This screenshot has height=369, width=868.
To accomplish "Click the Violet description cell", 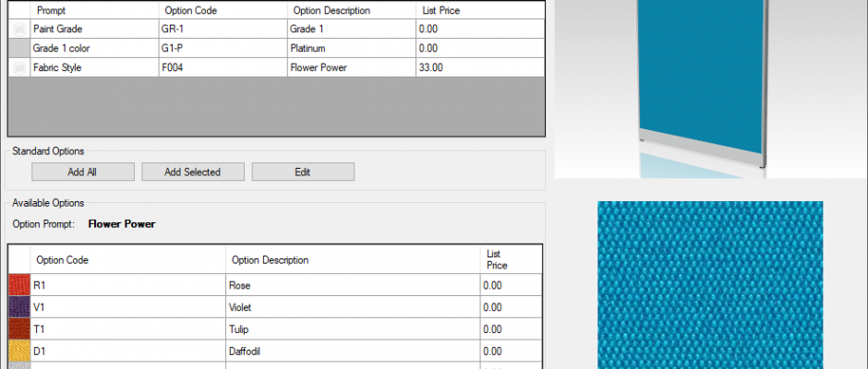I will [353, 307].
